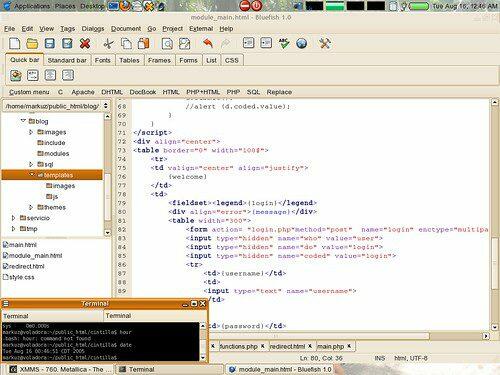Open a file with folder icon

coord(32,43)
